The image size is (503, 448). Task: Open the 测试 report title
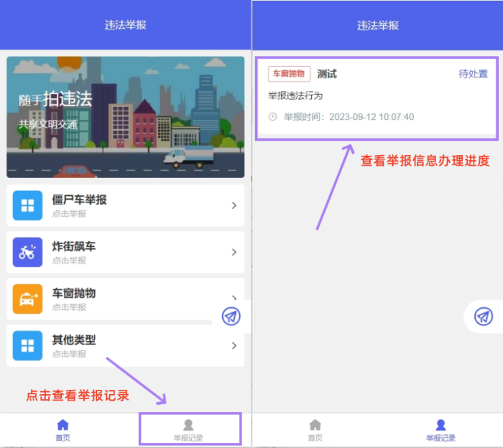tap(327, 74)
